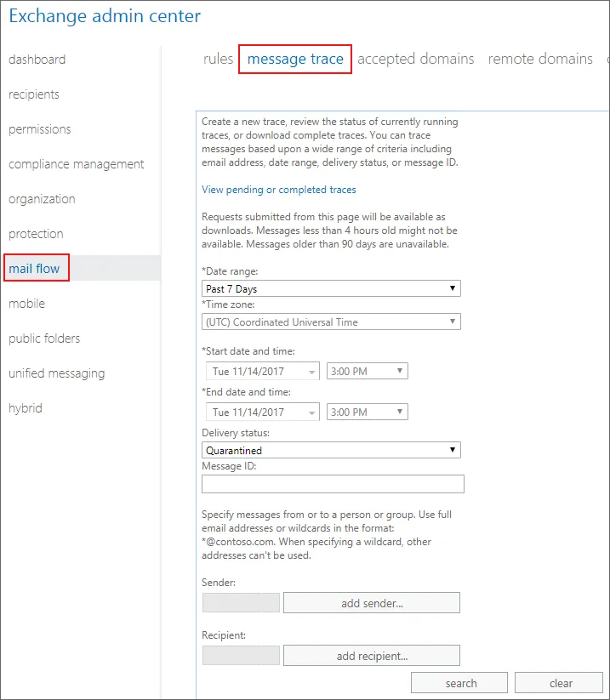Open the end time dropdown

(x=367, y=412)
